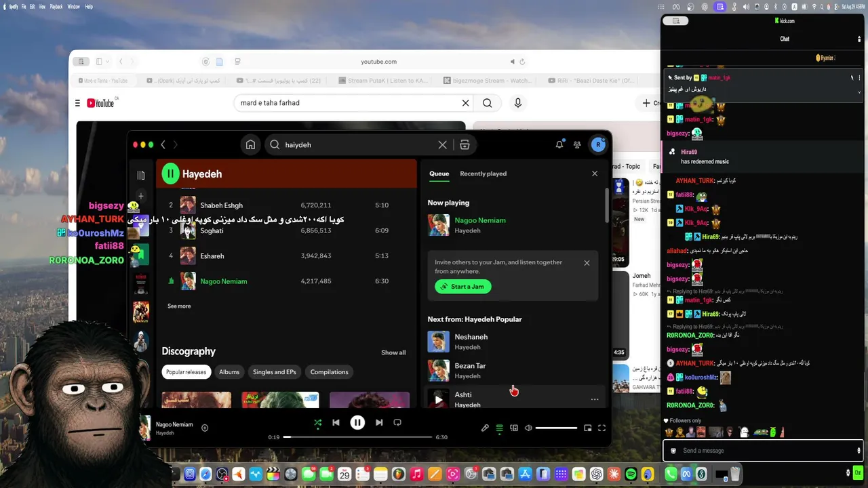This screenshot has height=488, width=868.
Task: Click the Spotify Home icon
Action: [251, 144]
